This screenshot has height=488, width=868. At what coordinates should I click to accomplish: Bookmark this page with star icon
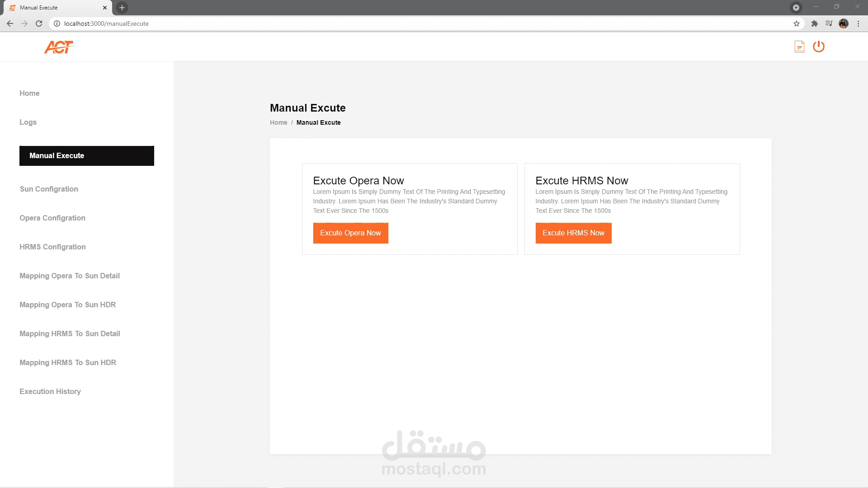[797, 23]
